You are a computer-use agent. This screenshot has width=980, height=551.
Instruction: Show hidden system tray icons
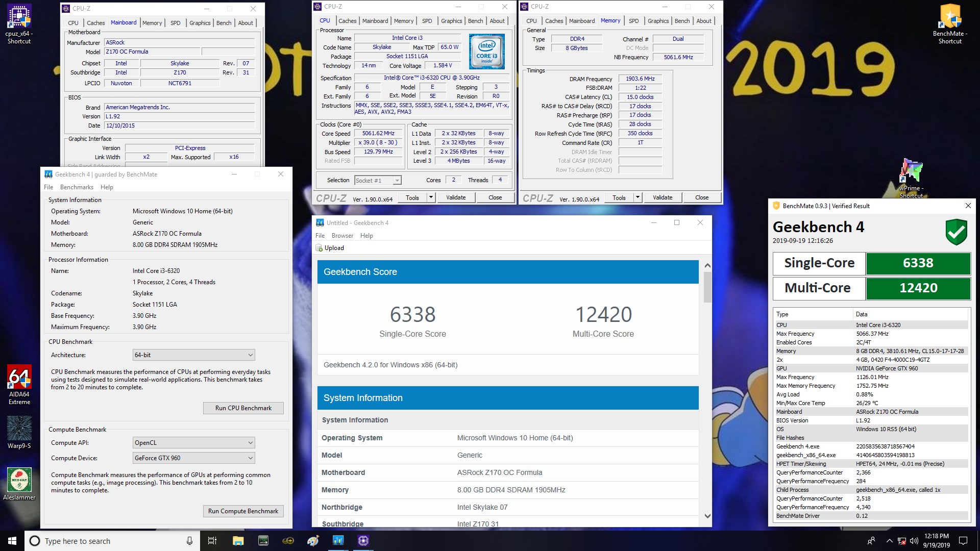[889, 541]
